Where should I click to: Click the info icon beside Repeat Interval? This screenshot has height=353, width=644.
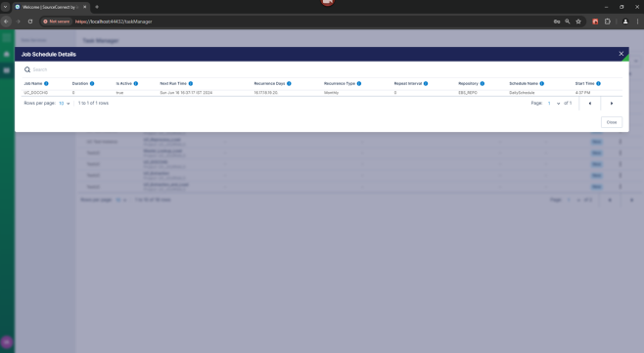[426, 83]
